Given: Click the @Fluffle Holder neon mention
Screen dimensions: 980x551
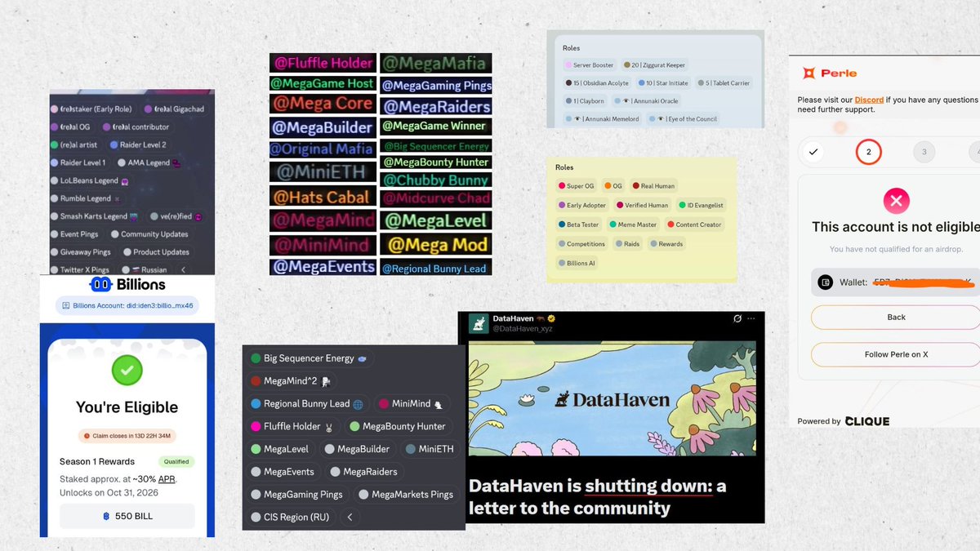Looking at the screenshot, I should tap(323, 63).
